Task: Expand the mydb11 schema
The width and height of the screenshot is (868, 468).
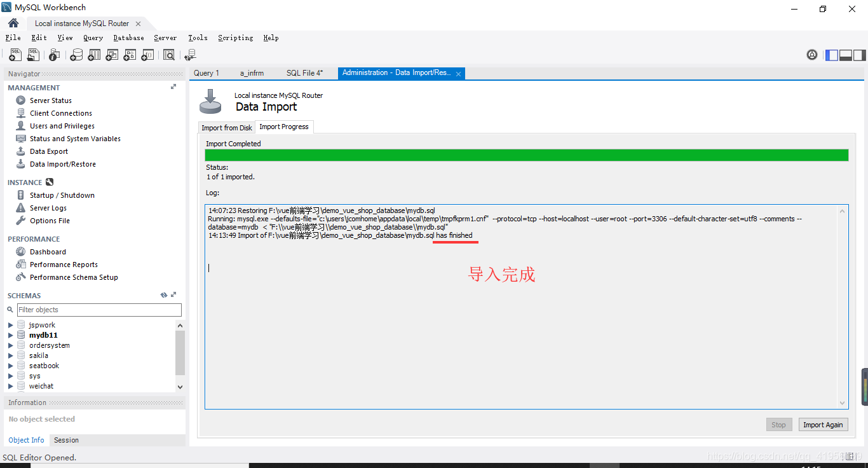Action: (x=11, y=335)
